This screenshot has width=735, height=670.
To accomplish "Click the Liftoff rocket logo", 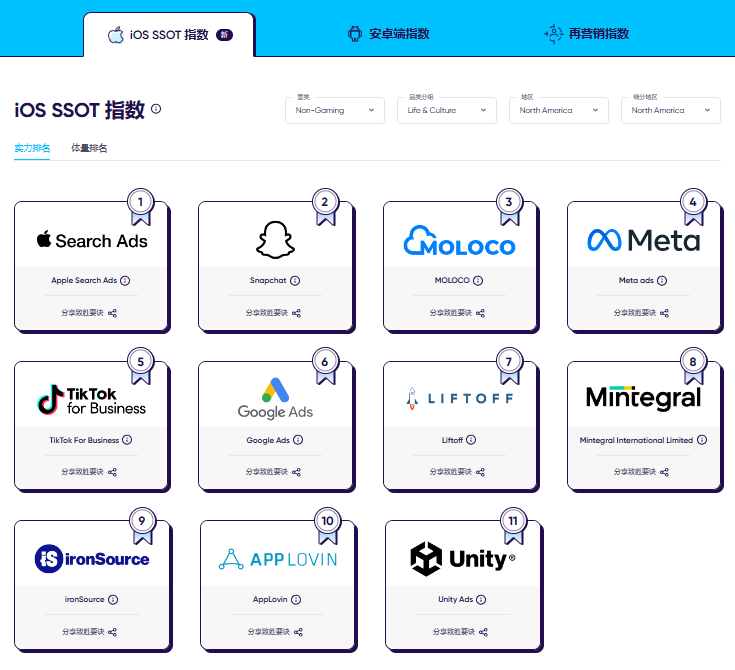I will tap(459, 399).
